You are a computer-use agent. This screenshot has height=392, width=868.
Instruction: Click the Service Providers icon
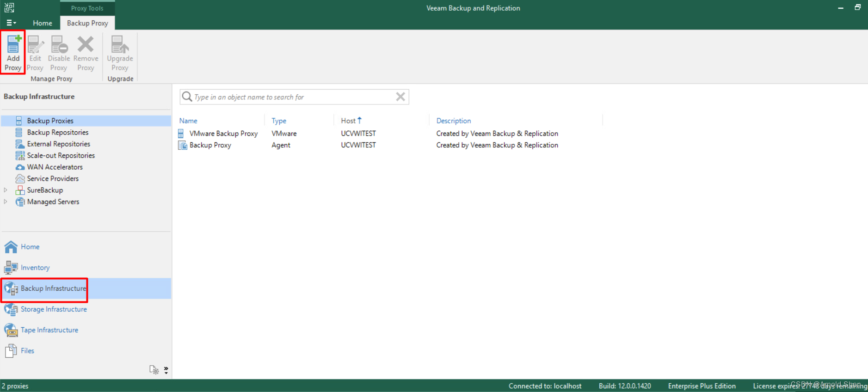point(20,178)
